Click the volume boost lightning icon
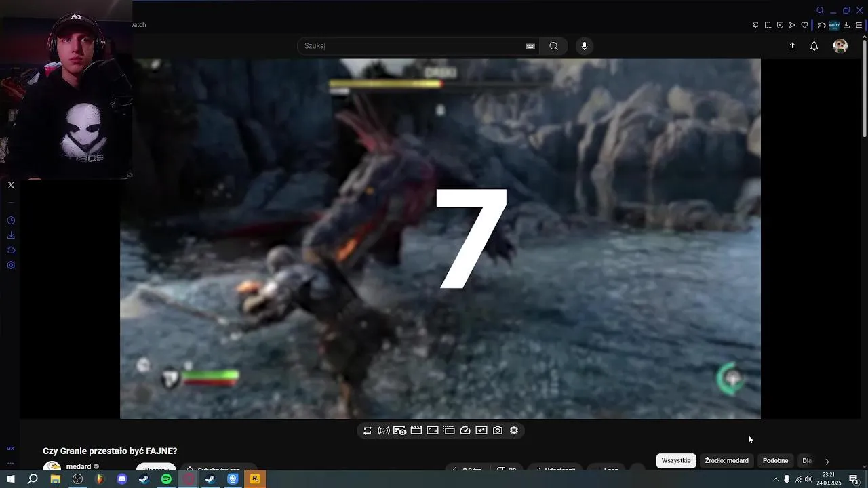Screen dimensions: 868x488 pyautogui.click(x=384, y=430)
